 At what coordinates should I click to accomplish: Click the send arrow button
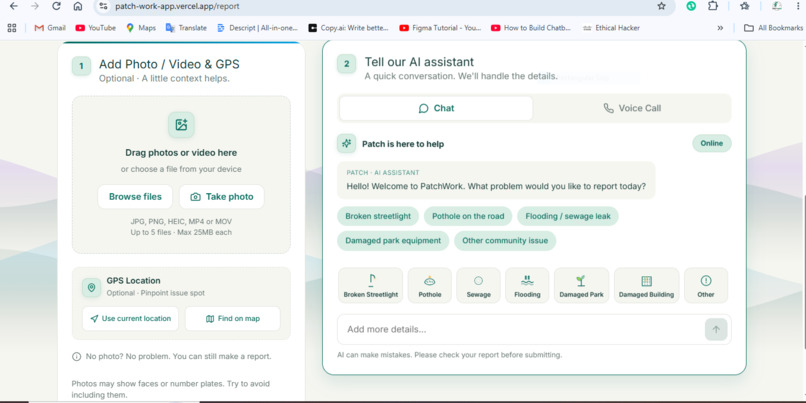[x=716, y=329]
